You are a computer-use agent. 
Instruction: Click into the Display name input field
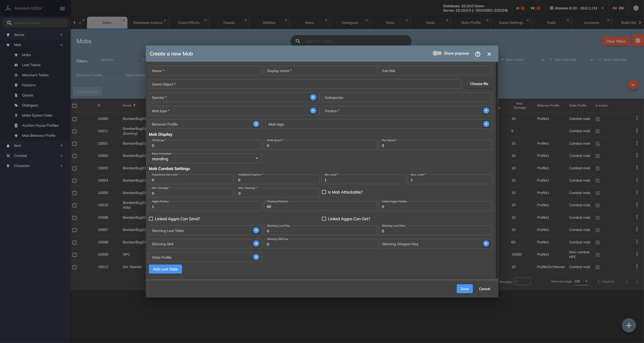(x=320, y=71)
